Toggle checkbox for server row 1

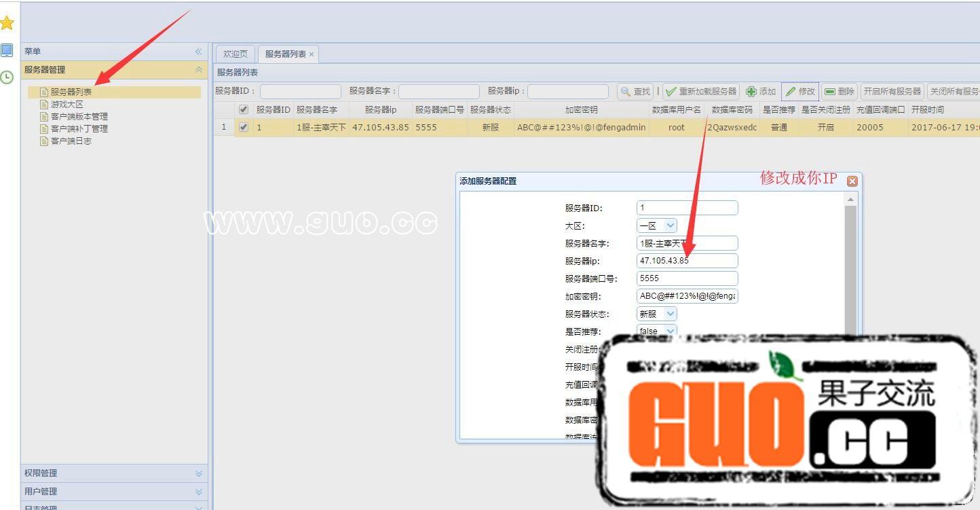[x=244, y=127]
